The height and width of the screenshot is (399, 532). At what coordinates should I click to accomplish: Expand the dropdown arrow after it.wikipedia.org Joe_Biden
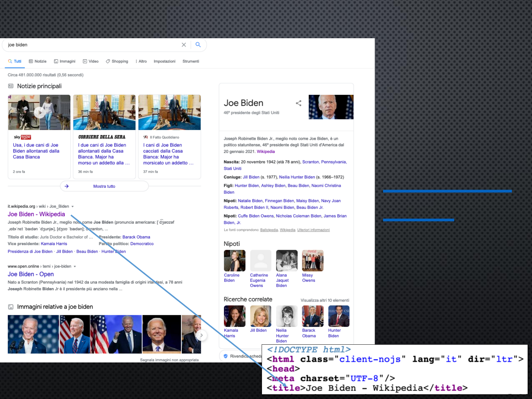pos(72,207)
